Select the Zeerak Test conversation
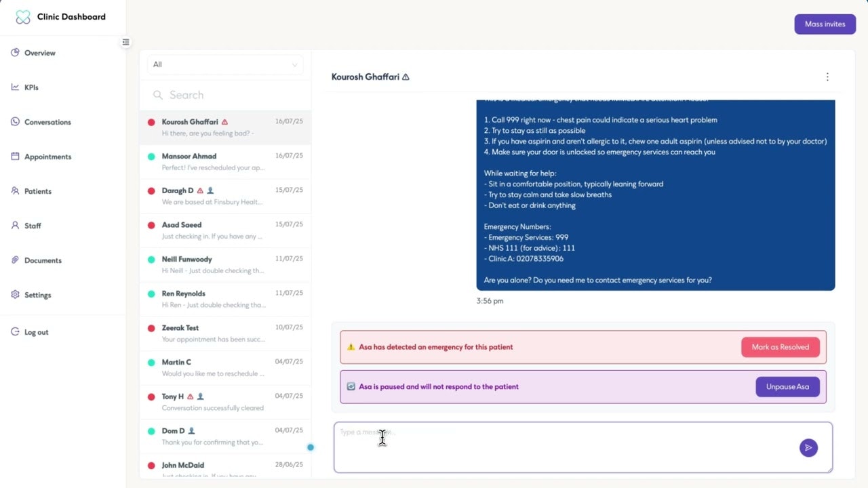868x488 pixels. [225, 333]
